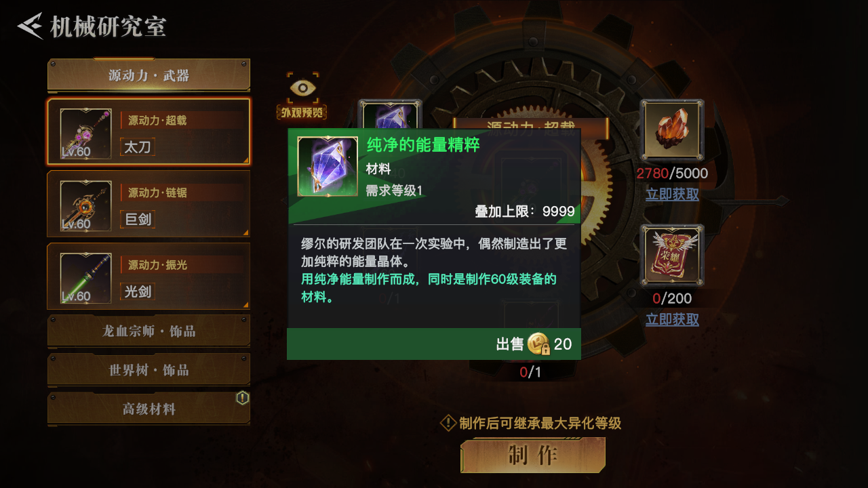Open the 高级材料 category tab
The width and height of the screenshot is (868, 488).
click(x=149, y=409)
